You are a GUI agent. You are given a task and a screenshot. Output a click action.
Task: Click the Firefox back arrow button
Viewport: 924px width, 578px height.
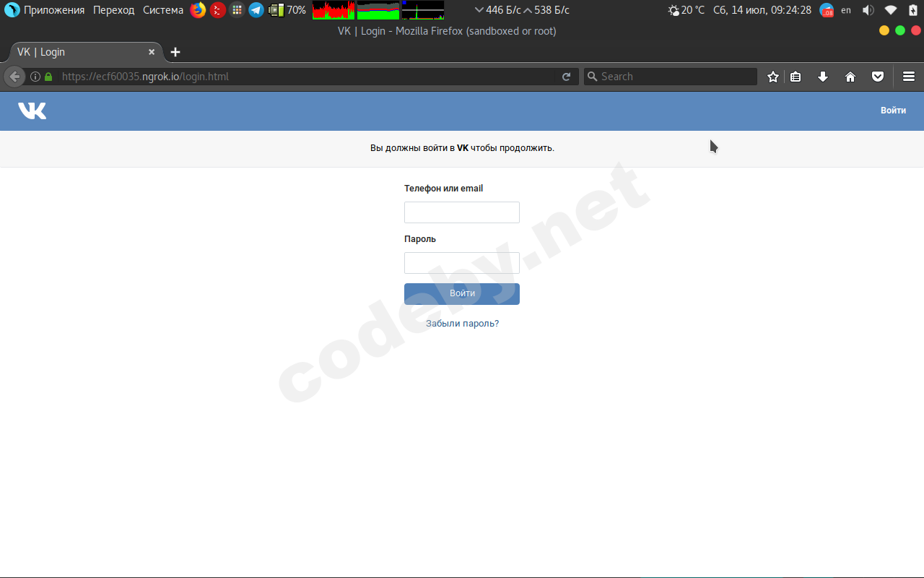pyautogui.click(x=14, y=77)
